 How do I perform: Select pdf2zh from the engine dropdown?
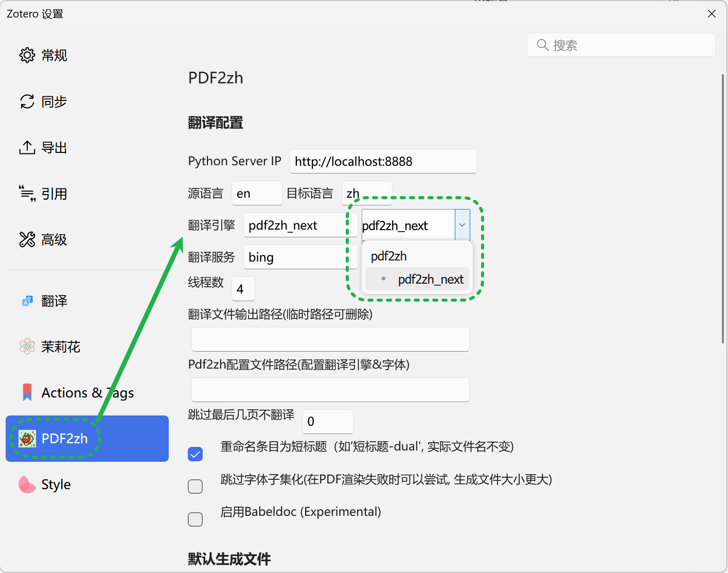389,256
